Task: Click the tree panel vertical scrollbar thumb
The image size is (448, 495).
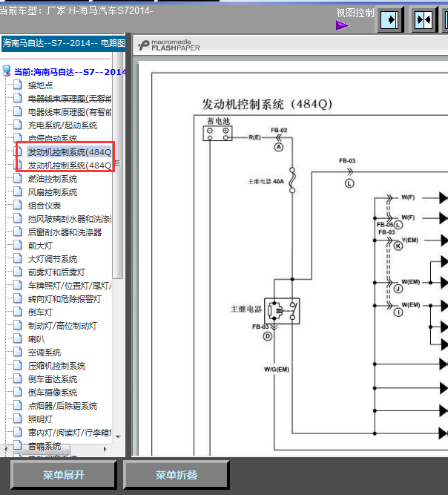Action: click(x=118, y=165)
